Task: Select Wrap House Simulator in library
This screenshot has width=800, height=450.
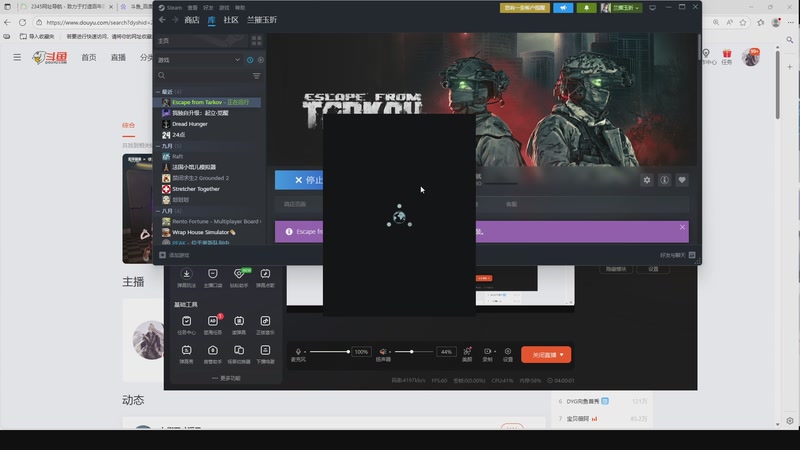Action: pos(204,232)
